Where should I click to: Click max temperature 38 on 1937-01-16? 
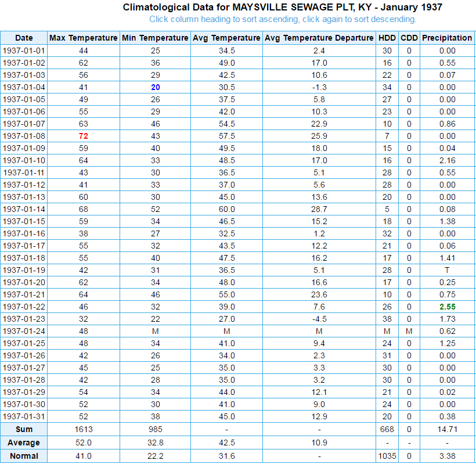click(x=84, y=233)
